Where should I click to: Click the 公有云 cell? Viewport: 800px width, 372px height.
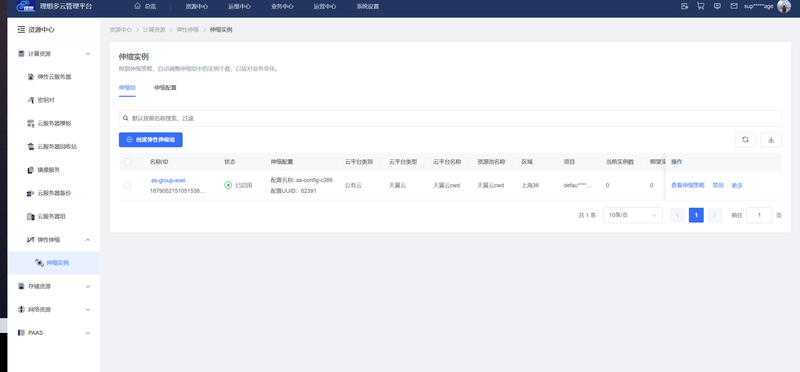coord(353,185)
